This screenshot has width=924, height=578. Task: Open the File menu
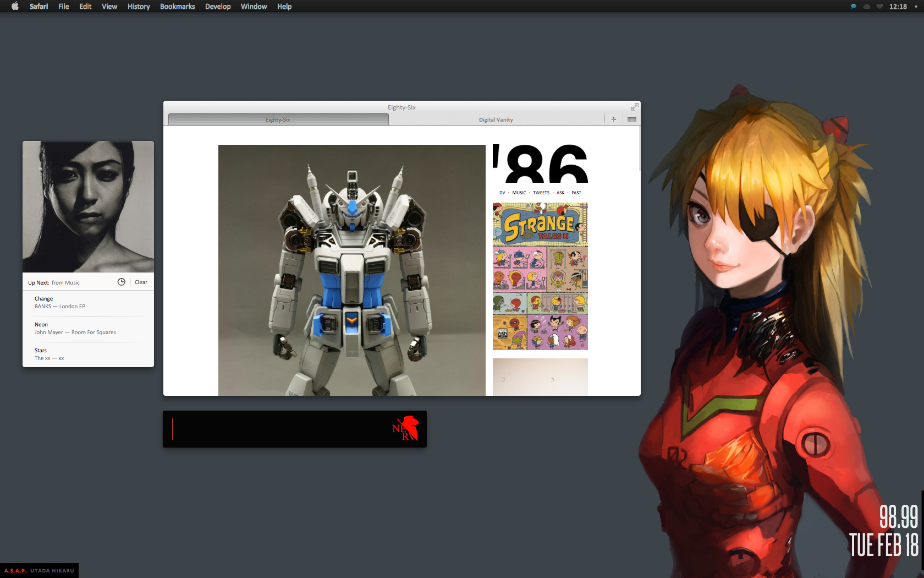(x=64, y=6)
